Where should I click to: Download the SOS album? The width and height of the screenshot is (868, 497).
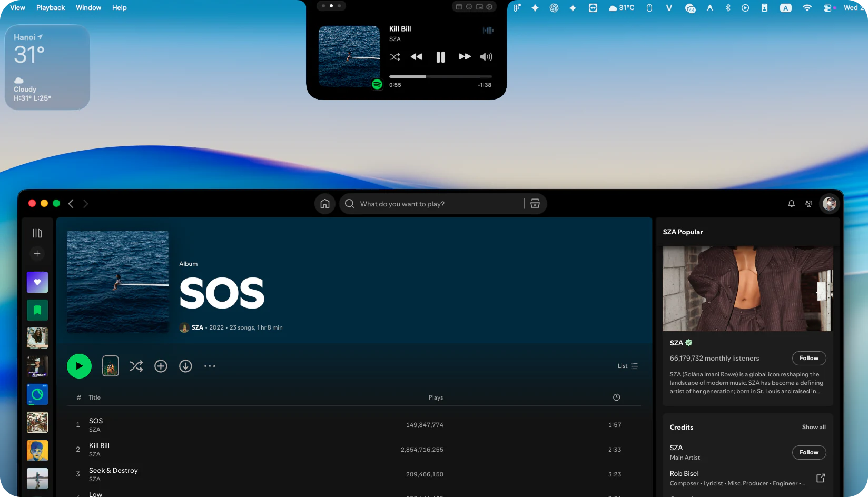[x=185, y=366]
